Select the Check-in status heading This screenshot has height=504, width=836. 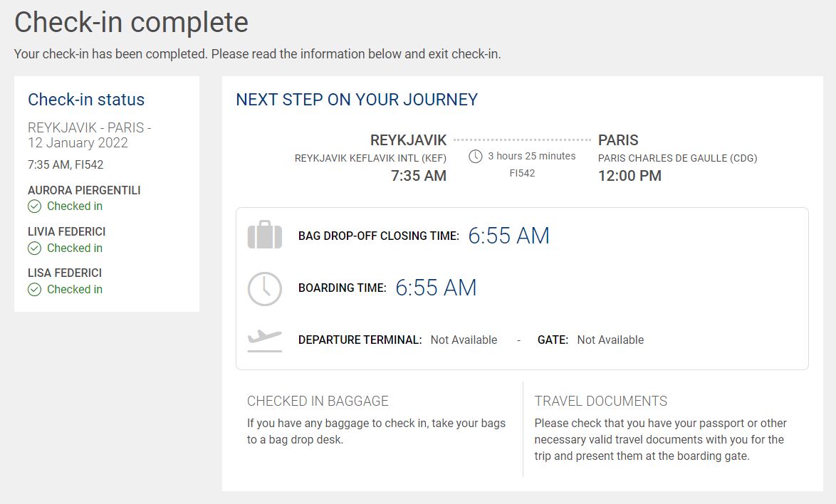click(86, 100)
